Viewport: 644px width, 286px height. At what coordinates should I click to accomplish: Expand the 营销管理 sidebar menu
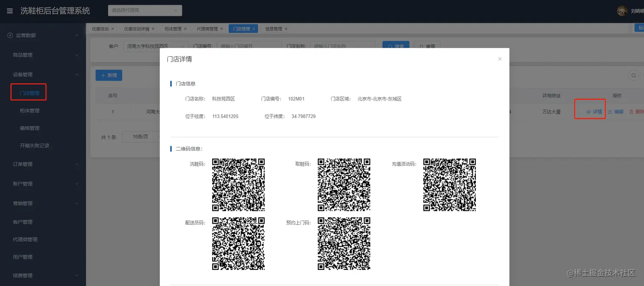click(x=43, y=203)
